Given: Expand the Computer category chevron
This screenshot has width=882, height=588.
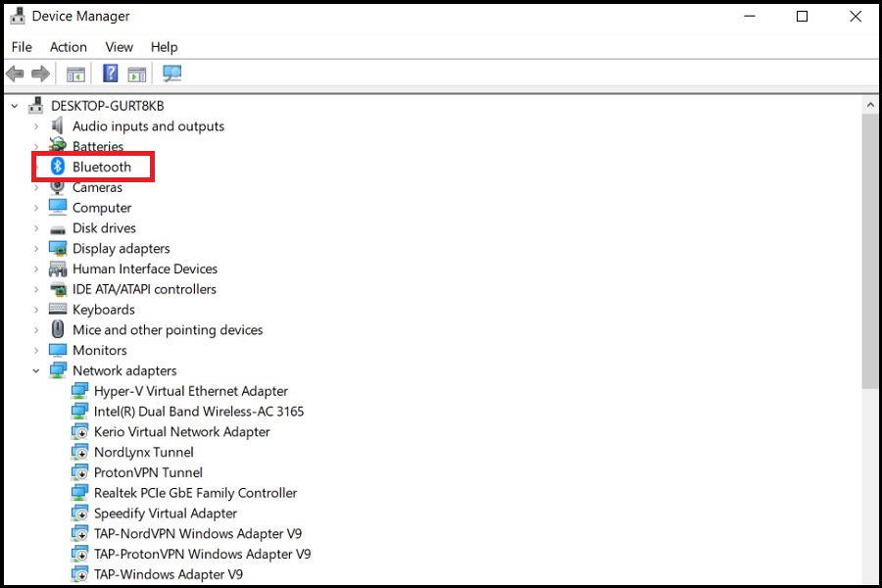Looking at the screenshot, I should (36, 208).
